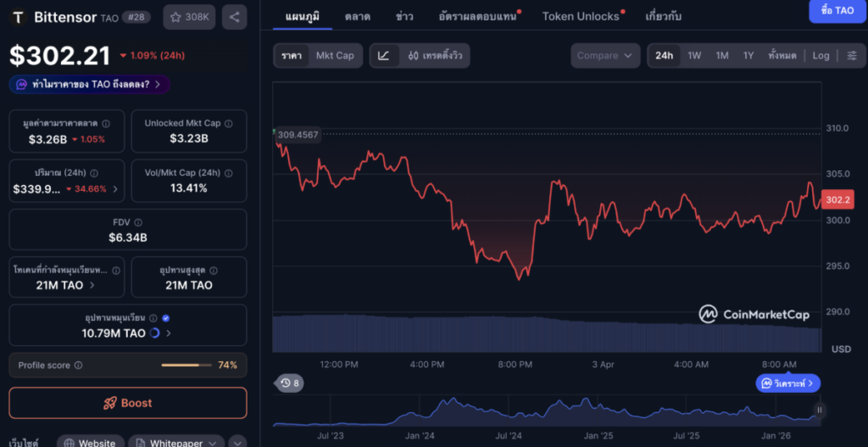Screen dimensions: 868x447
Task: Click the Boost button
Action: coord(128,403)
